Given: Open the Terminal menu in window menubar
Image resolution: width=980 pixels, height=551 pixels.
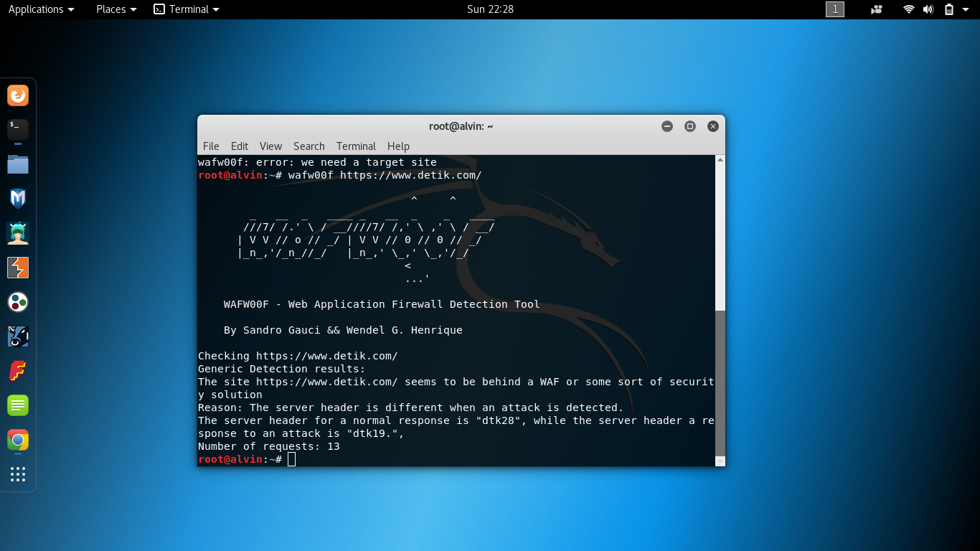Looking at the screenshot, I should click(x=356, y=146).
